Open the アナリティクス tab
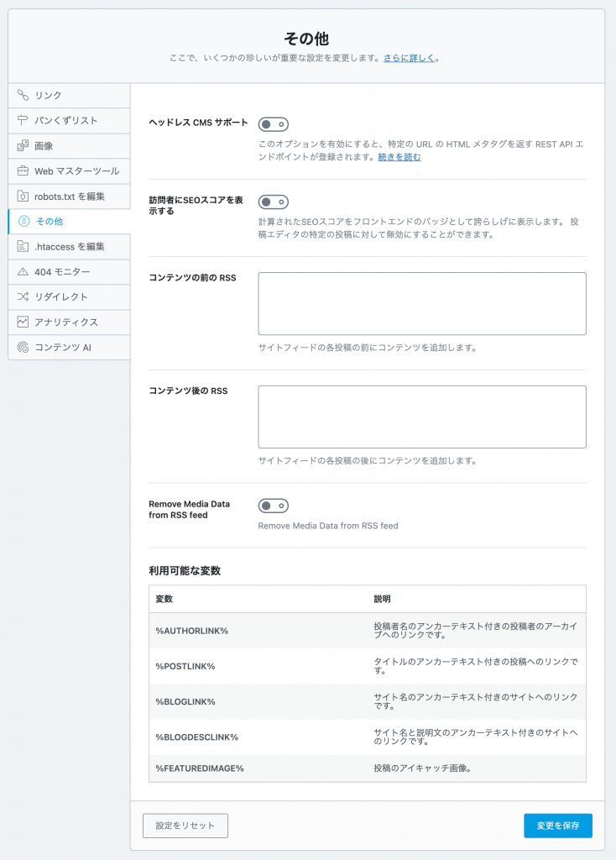The image size is (616, 860). 69,322
